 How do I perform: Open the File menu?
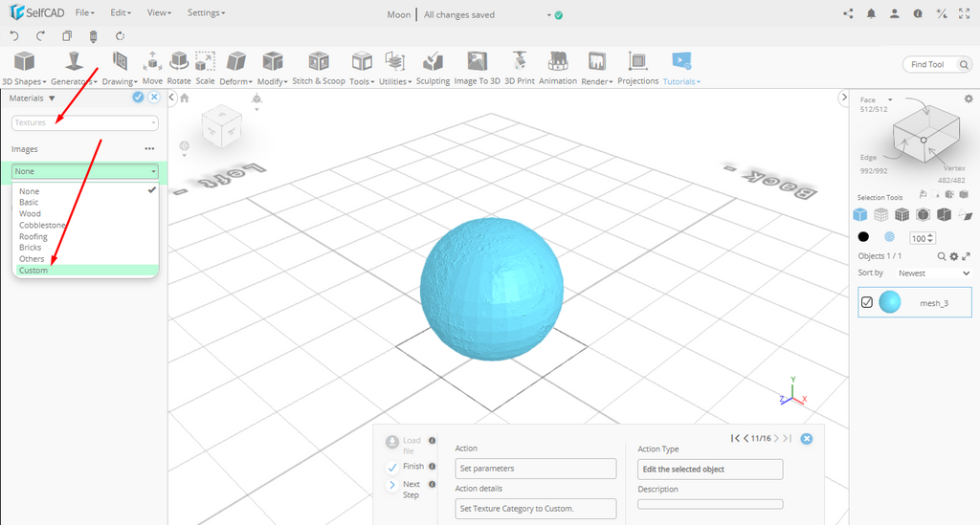click(x=84, y=13)
